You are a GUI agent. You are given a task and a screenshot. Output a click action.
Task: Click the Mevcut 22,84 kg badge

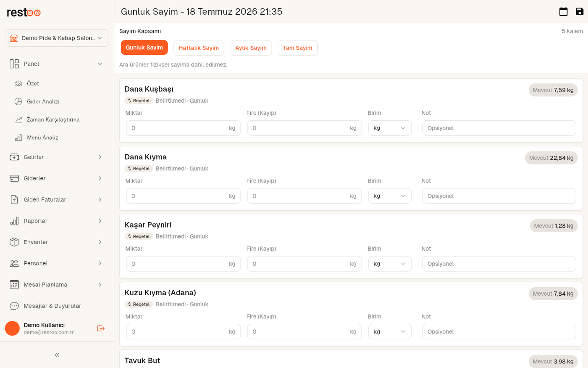pyautogui.click(x=551, y=158)
